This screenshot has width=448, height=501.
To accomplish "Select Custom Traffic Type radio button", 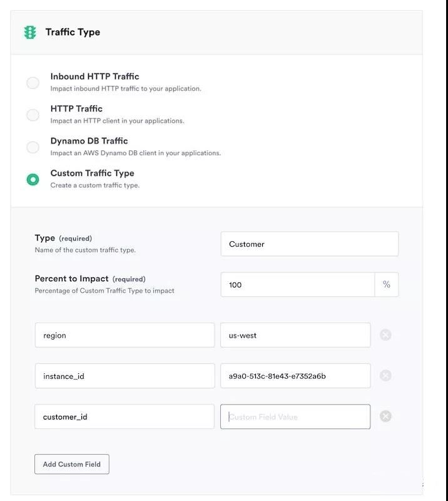I will pyautogui.click(x=33, y=179).
